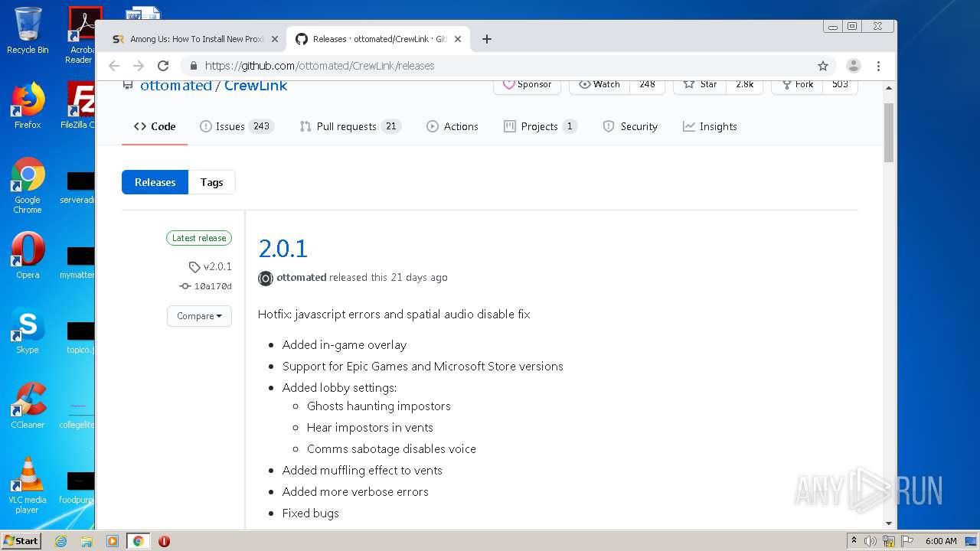The height and width of the screenshot is (551, 980).
Task: Fork the CrewLink repository
Action: (x=797, y=84)
